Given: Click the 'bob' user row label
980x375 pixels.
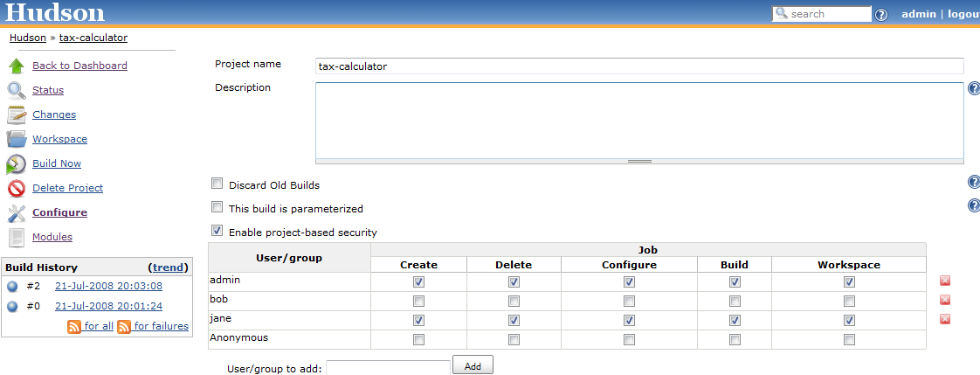Looking at the screenshot, I should (x=218, y=299).
